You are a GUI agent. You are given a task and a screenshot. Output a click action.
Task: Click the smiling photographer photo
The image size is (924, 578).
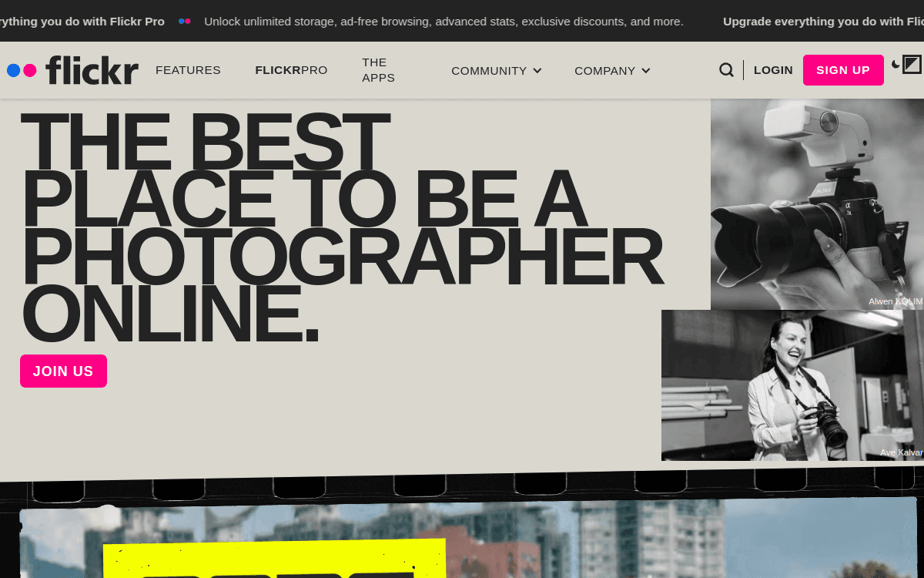(793, 385)
